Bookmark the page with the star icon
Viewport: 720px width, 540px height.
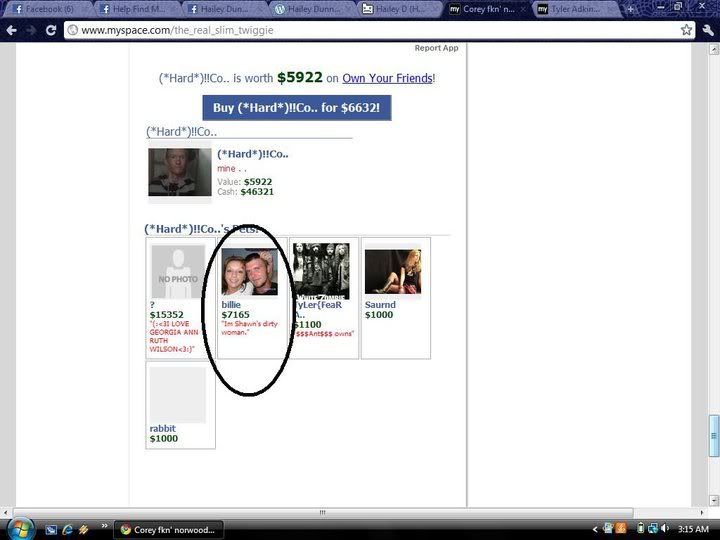(x=686, y=30)
